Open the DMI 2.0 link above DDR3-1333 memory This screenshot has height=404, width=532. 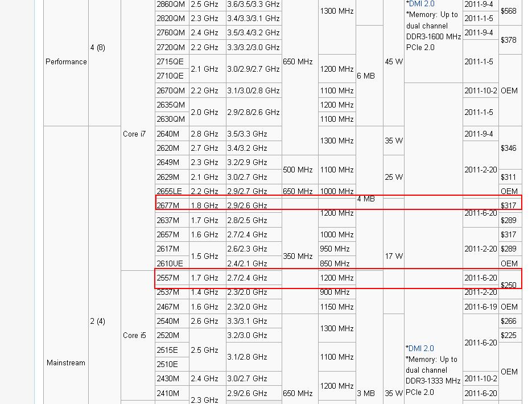coord(421,348)
